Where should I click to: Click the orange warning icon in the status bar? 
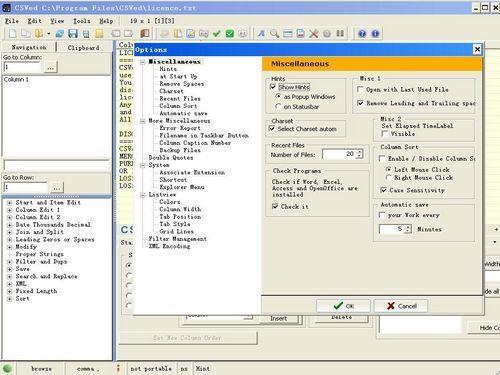tap(118, 368)
